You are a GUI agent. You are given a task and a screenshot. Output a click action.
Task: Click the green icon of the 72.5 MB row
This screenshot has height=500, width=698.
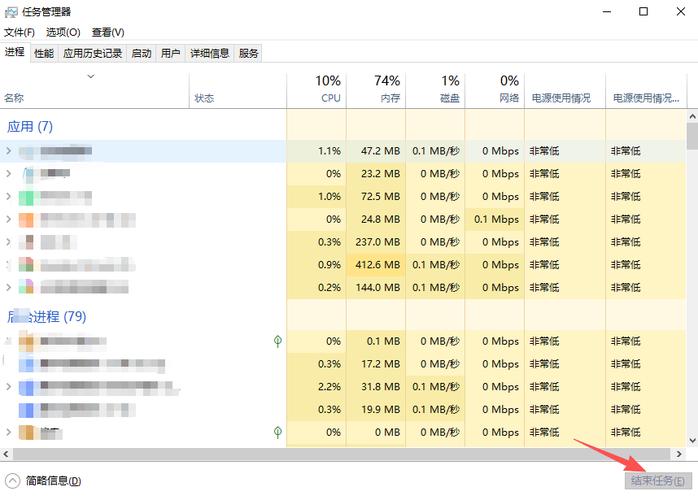point(26,197)
